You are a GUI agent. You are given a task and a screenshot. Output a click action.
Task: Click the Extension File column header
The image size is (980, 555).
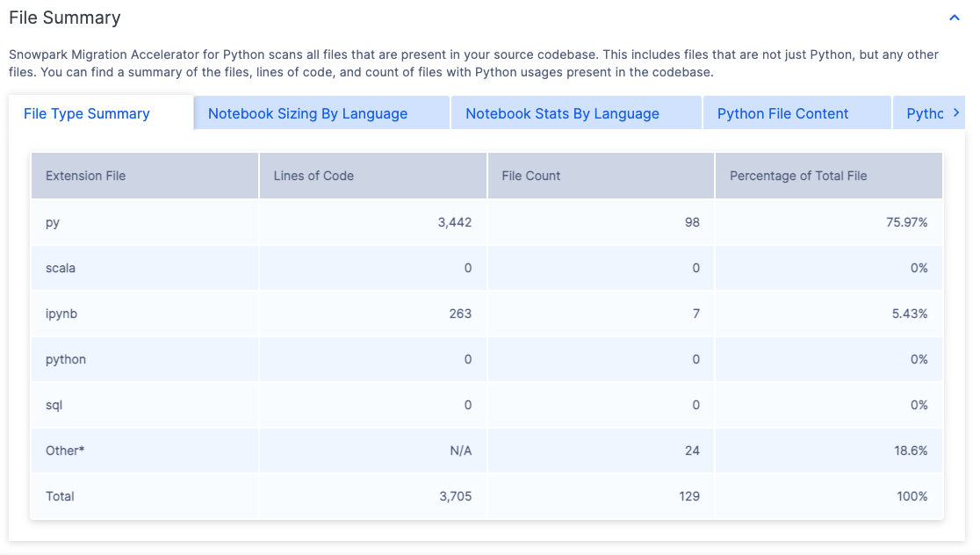point(85,176)
